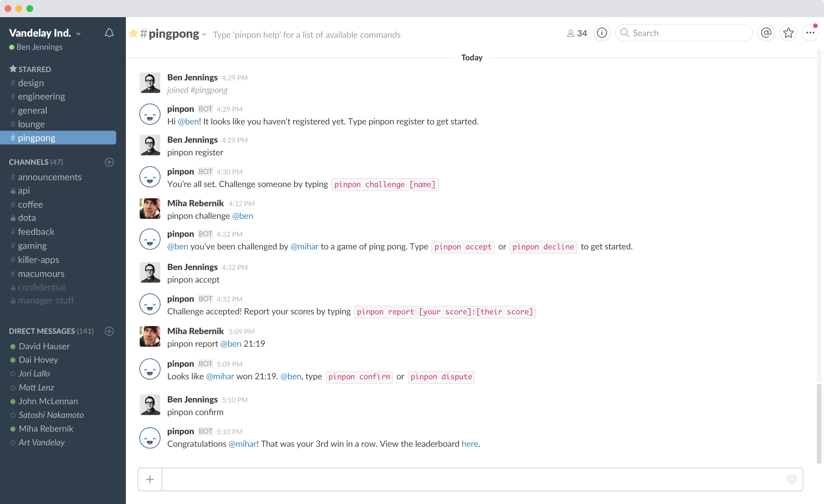824x504 pixels.
Task: Switch to the engineering channel
Action: 41,97
